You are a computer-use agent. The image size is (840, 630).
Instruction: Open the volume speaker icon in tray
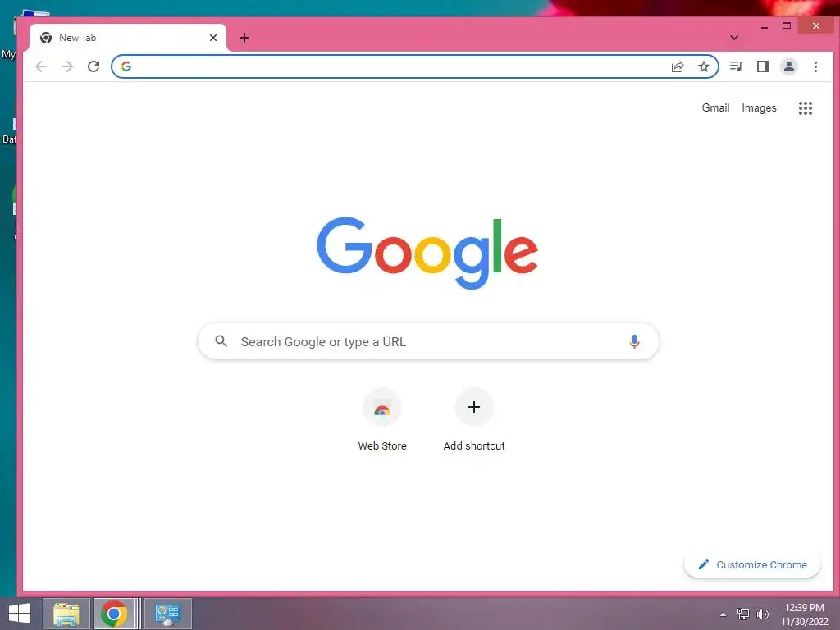[762, 614]
